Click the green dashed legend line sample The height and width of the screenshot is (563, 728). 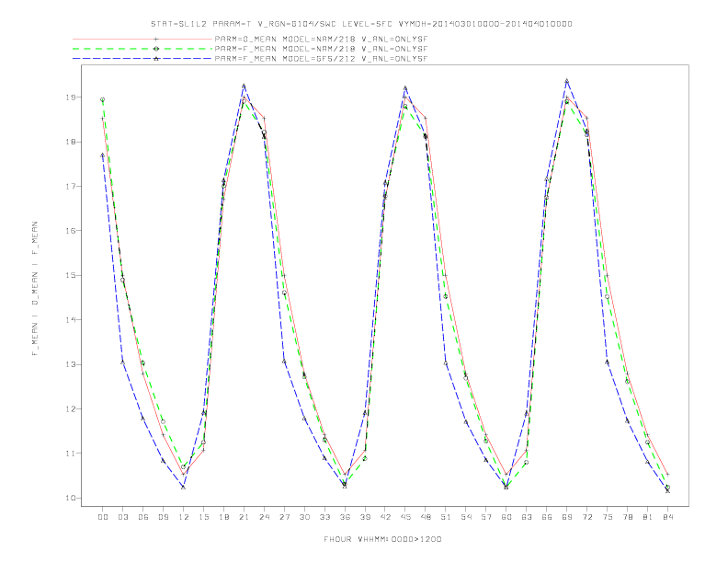142,49
